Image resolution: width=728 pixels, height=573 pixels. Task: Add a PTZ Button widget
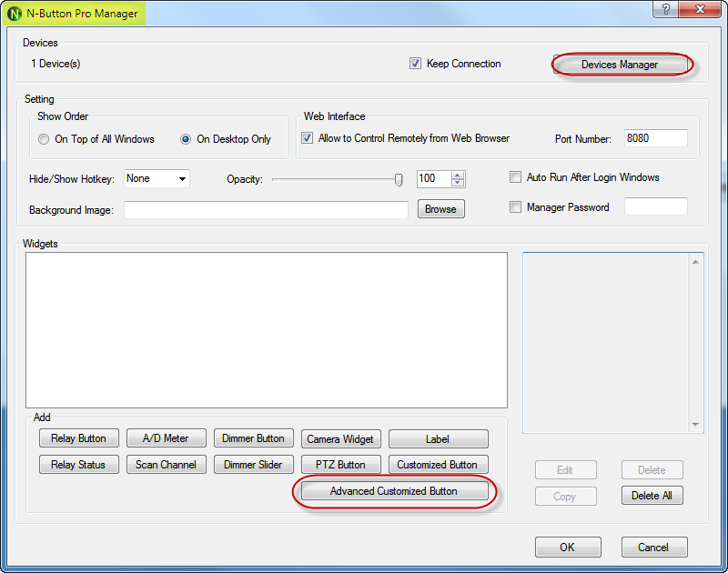point(340,465)
